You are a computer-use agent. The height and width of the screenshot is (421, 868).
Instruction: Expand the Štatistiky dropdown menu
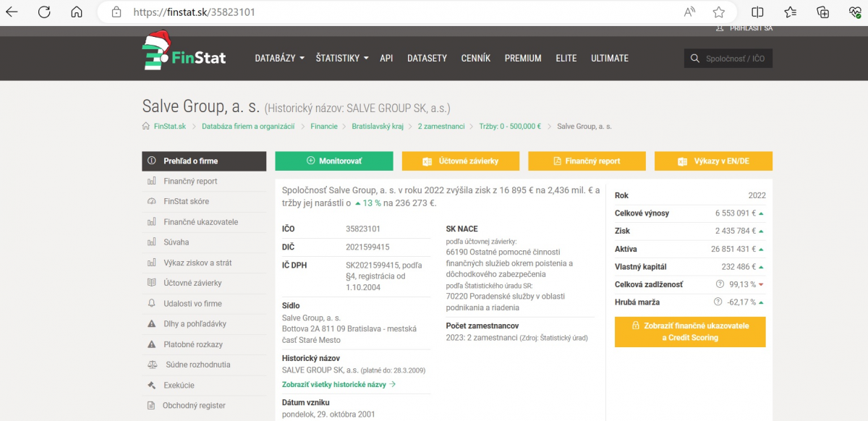pos(342,59)
